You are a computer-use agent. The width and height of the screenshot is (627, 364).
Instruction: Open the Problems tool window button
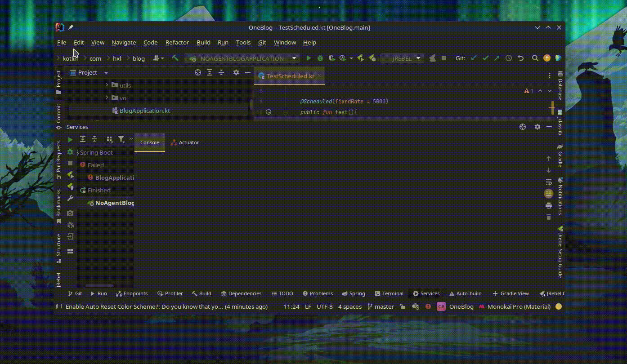318,293
